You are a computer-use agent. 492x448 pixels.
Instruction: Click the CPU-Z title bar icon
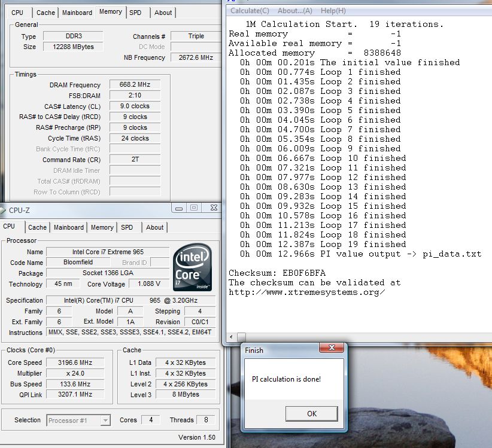[x=3, y=211]
